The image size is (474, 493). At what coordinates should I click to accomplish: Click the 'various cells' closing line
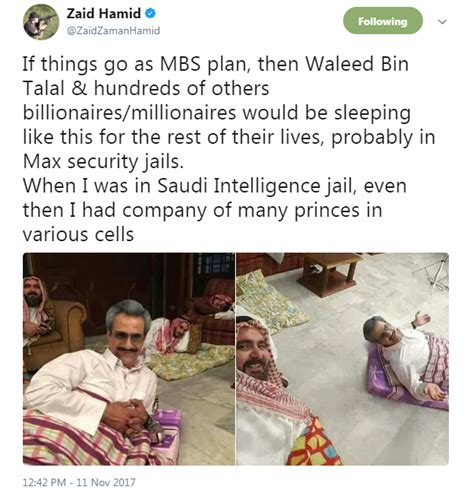(78, 234)
